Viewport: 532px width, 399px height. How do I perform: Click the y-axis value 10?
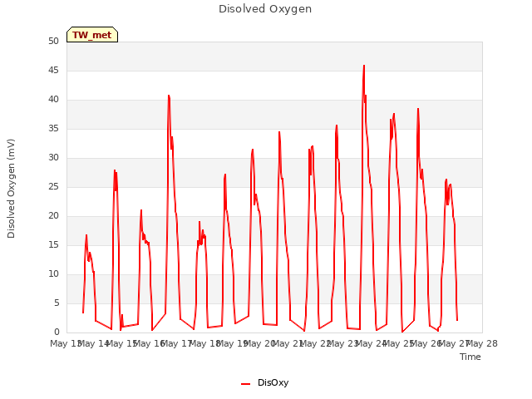tap(53, 273)
